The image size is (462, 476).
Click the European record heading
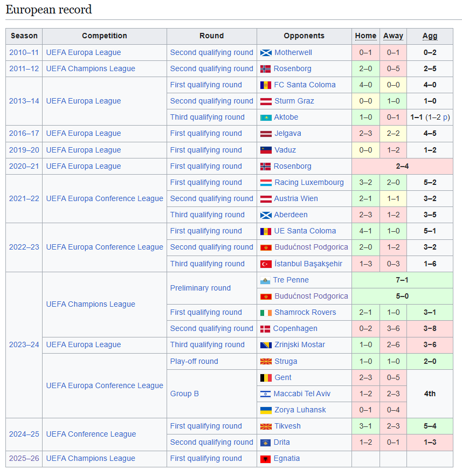(49, 9)
